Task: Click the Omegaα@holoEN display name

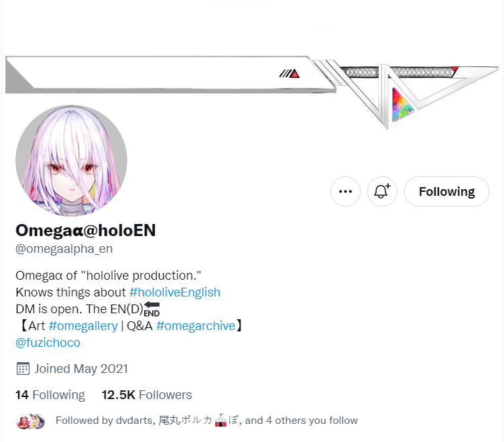Action: coord(86,230)
